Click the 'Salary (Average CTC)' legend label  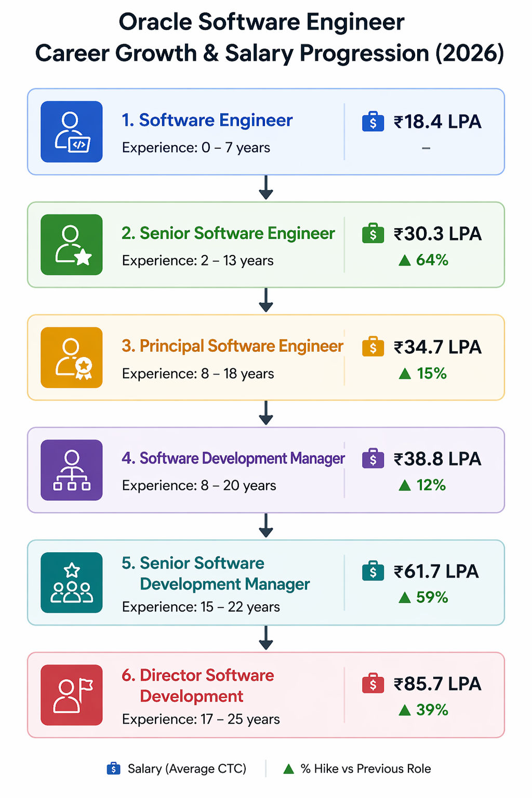(x=187, y=769)
